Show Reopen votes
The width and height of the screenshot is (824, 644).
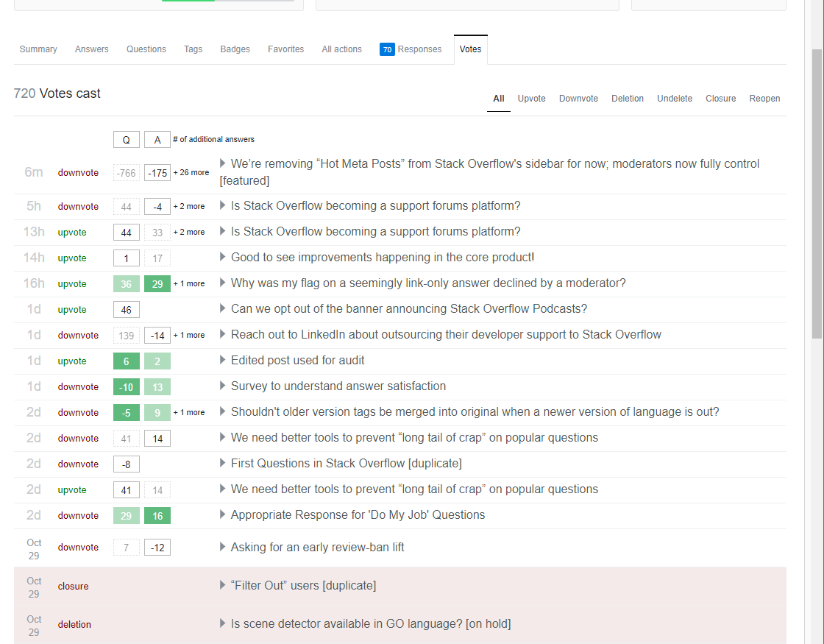tap(764, 98)
